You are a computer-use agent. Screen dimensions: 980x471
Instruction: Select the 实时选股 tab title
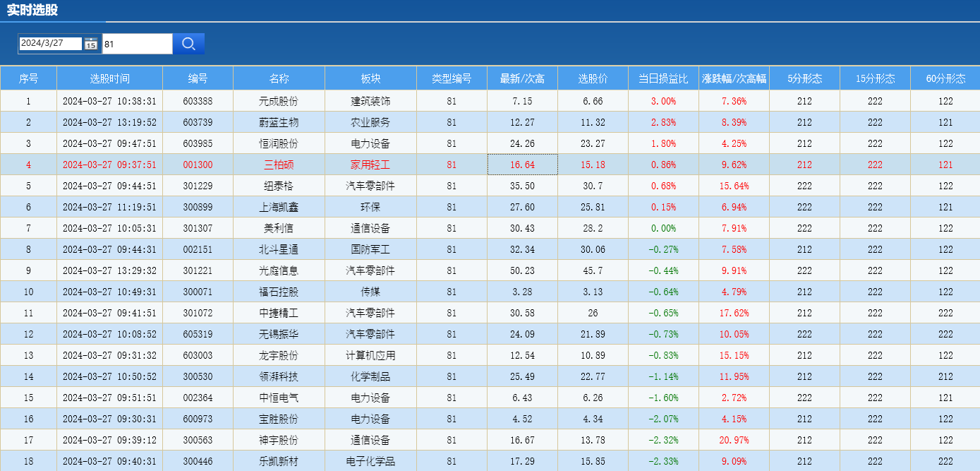tap(32, 11)
